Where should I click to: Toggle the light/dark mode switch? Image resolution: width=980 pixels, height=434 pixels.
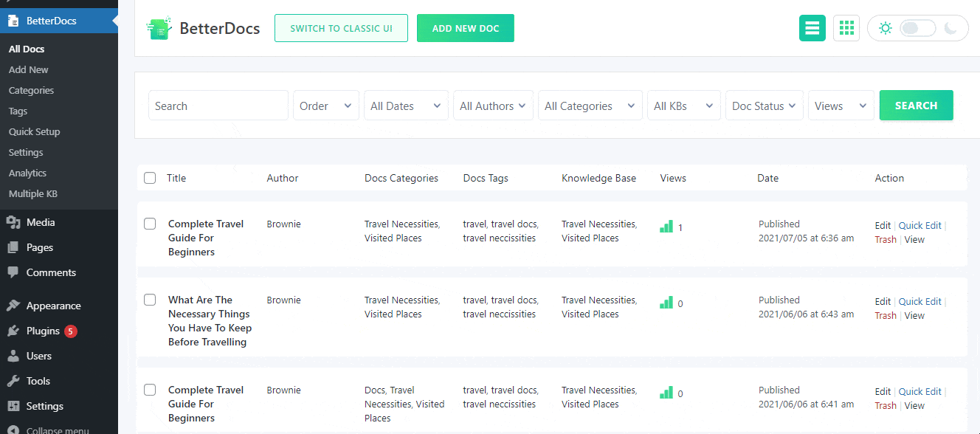click(x=917, y=28)
